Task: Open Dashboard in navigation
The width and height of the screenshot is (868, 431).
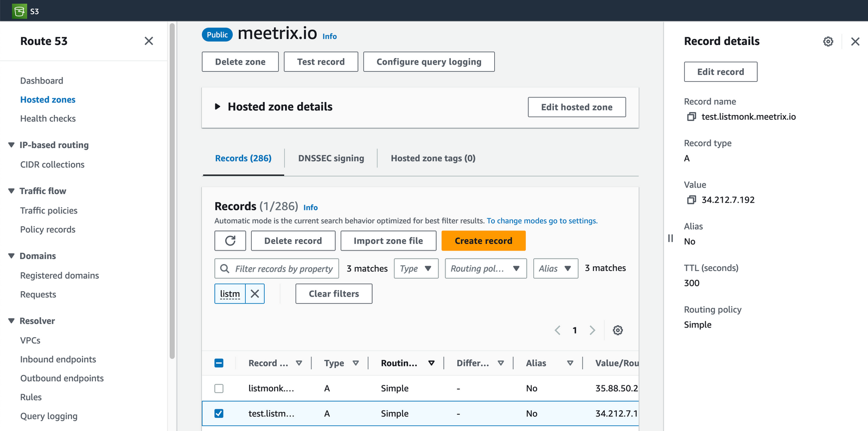Action: point(42,81)
